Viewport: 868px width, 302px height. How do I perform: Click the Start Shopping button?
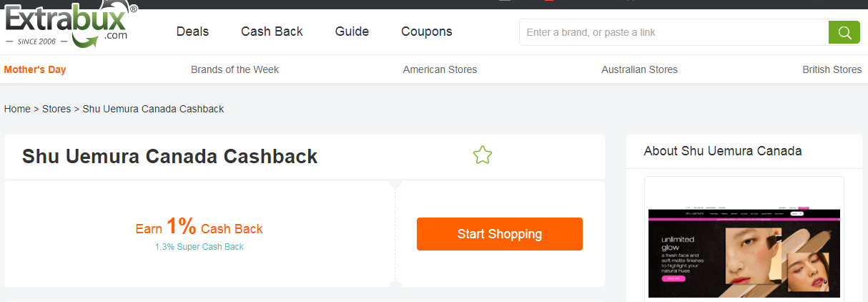(499, 234)
